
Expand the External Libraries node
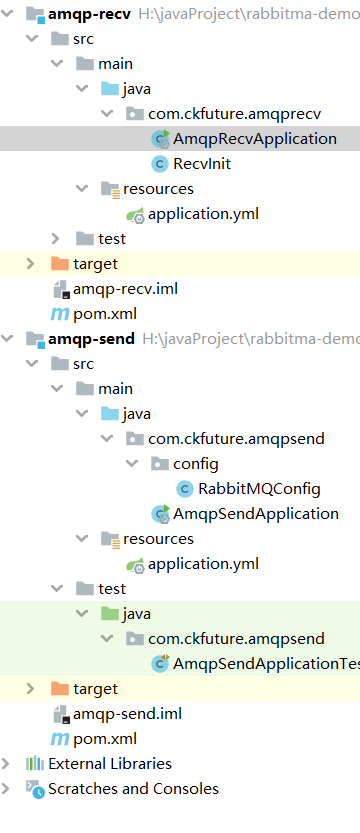[5, 764]
